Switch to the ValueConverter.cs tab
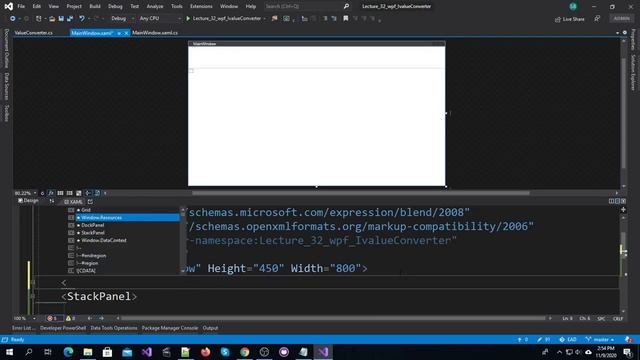Viewport: 640px width, 360px height. point(33,33)
